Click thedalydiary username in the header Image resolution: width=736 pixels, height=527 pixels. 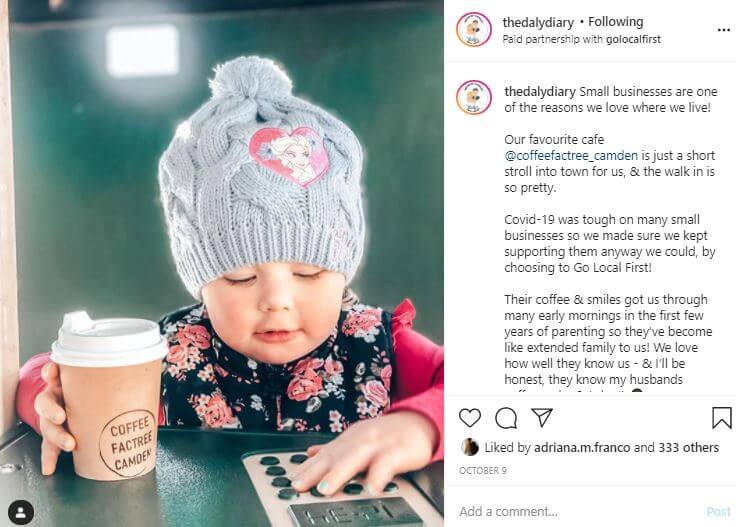coord(538,22)
